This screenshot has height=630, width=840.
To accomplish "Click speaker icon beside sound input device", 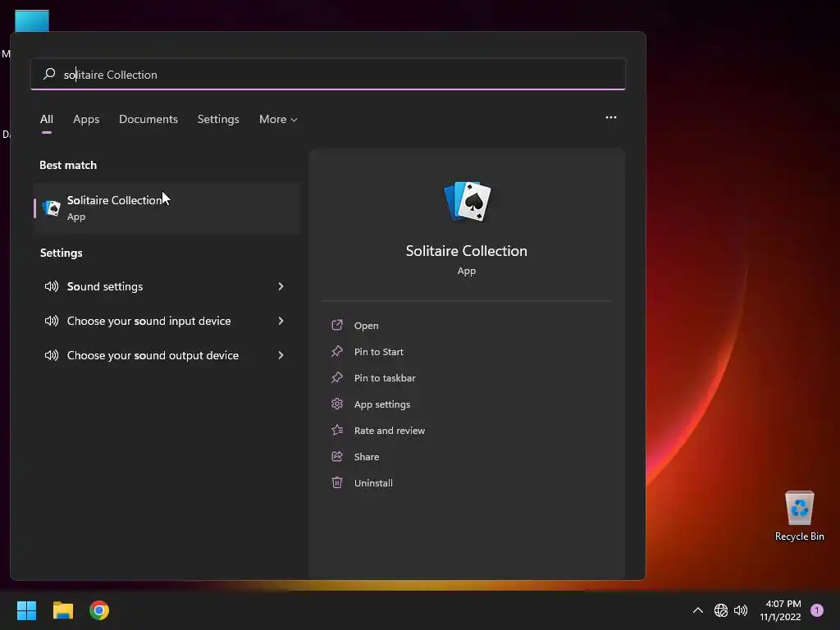I will (x=52, y=321).
